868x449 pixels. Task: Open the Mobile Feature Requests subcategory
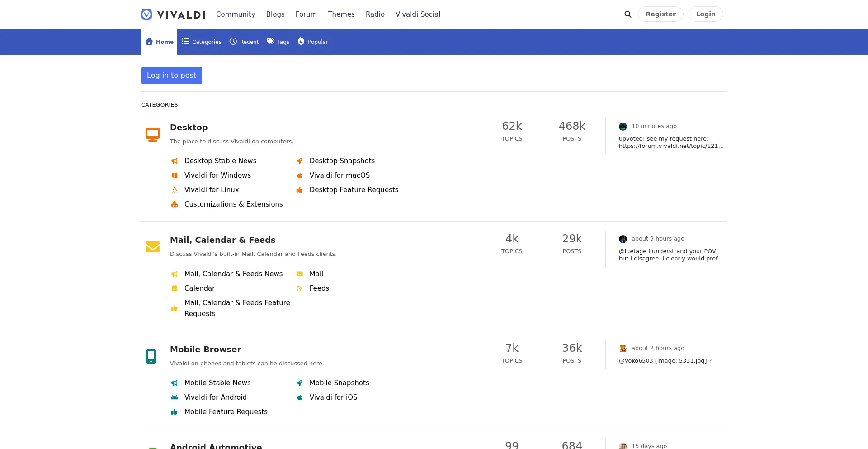tap(226, 412)
